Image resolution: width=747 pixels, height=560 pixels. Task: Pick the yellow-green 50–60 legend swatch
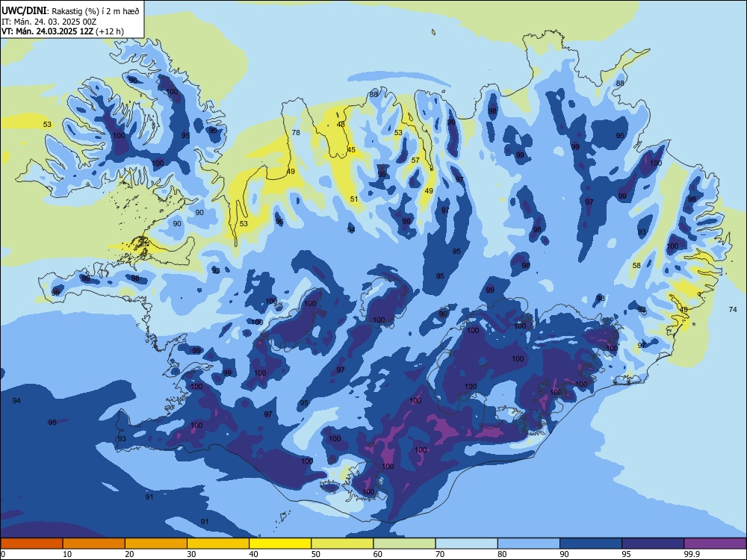(x=342, y=544)
